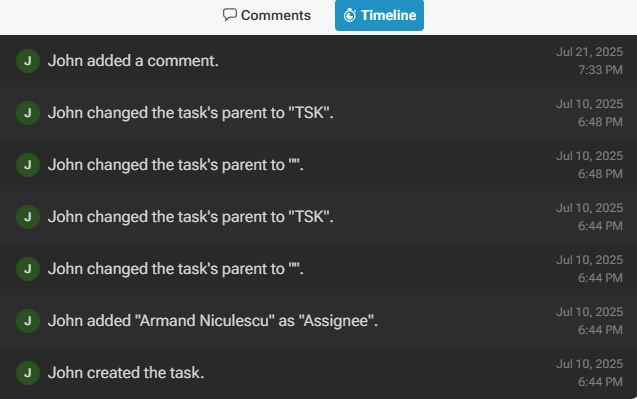Viewport: 637px width, 399px height.
Task: Click avatar next to 6:48 PM 'TSK' parent change
Action: tap(28, 113)
